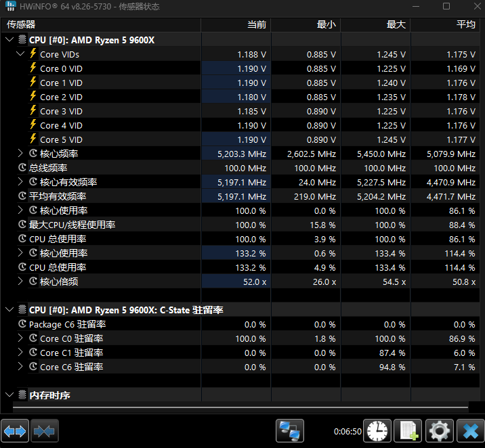Expand the 核心倍频 row
The image size is (485, 448).
pyautogui.click(x=20, y=282)
